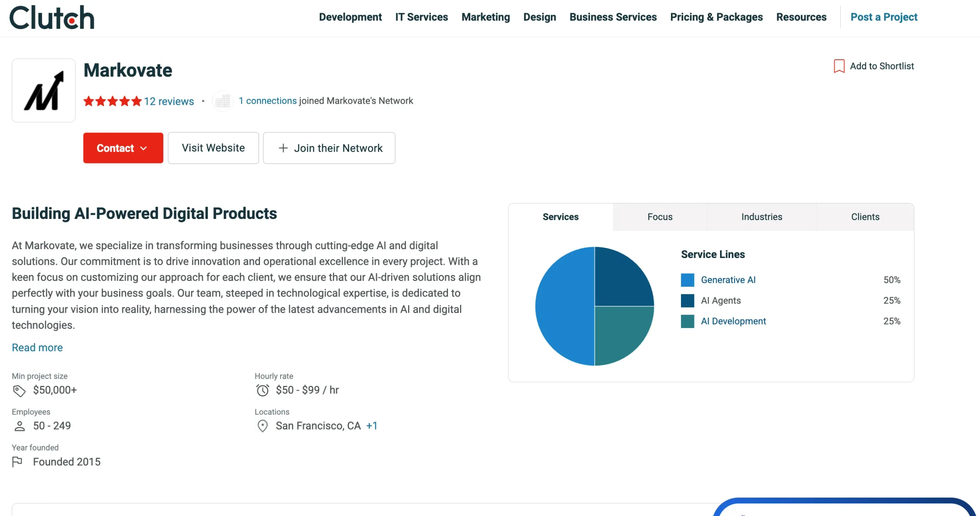Open the Development menu
The width and height of the screenshot is (980, 516).
(350, 17)
